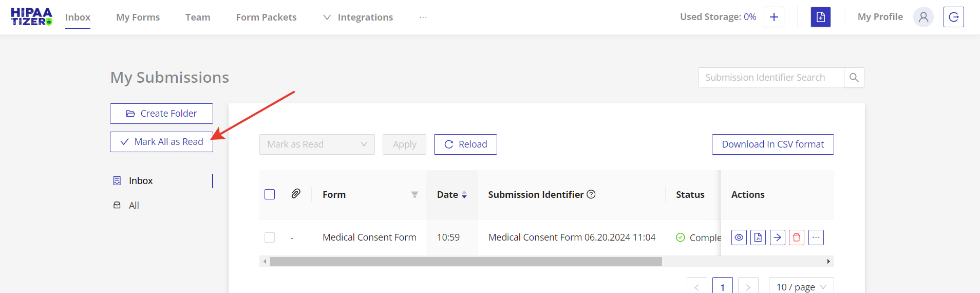Open the Form Packets tab
Screen dimensions: 980x293
[266, 17]
